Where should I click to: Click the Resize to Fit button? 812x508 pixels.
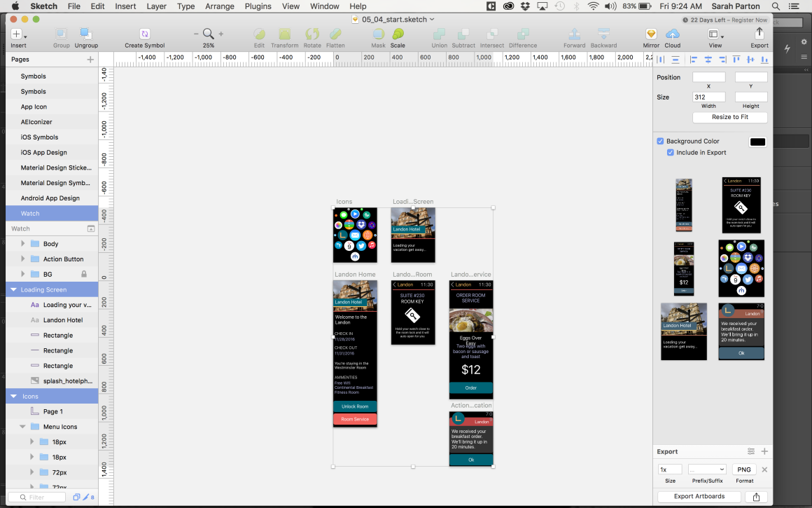729,117
